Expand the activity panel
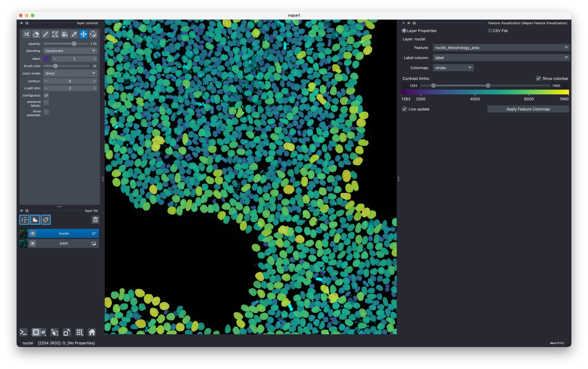 tap(557, 343)
